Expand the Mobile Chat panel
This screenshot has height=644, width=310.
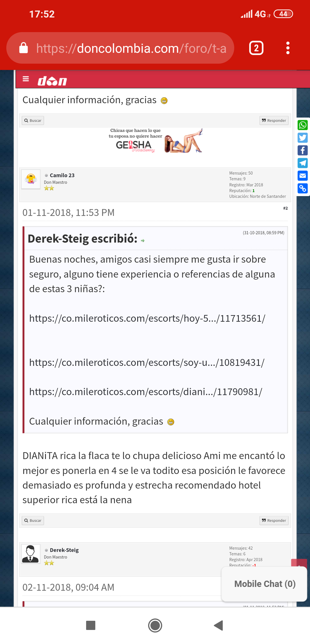coord(265,584)
